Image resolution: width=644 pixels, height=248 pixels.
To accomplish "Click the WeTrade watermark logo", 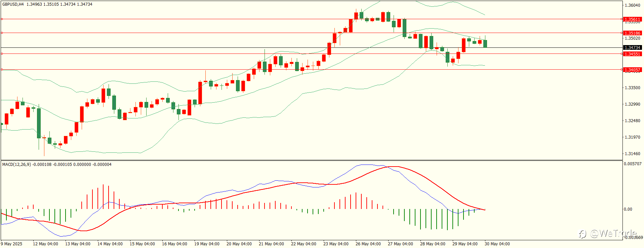I will pos(608,234).
